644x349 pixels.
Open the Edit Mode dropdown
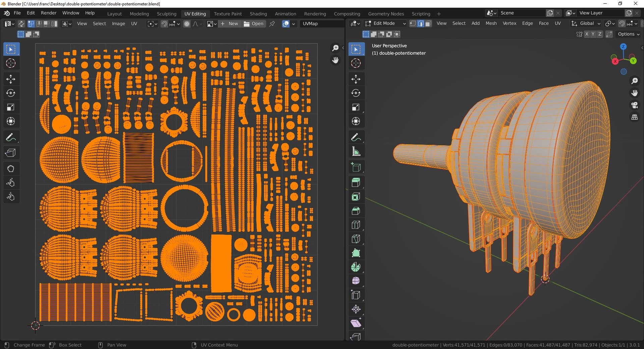coord(385,23)
